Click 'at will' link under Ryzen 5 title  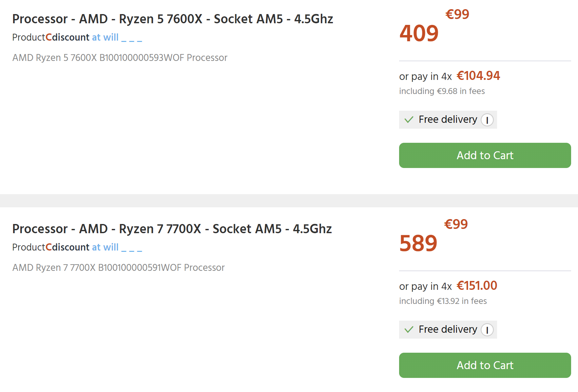tap(105, 37)
